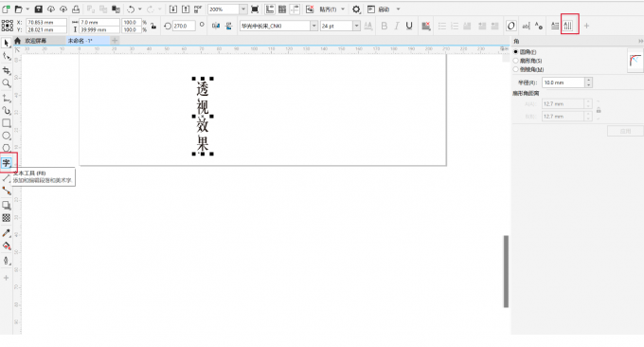Select the Freehand tool
Viewport: 644px width, 347px height.
7,98
